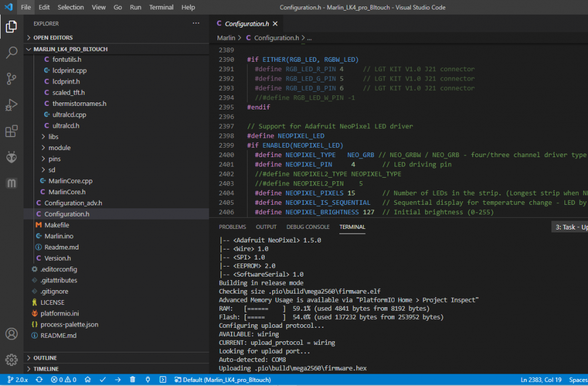Expand the libs folder
Screen dimensions: 588x386
pyautogui.click(x=53, y=137)
